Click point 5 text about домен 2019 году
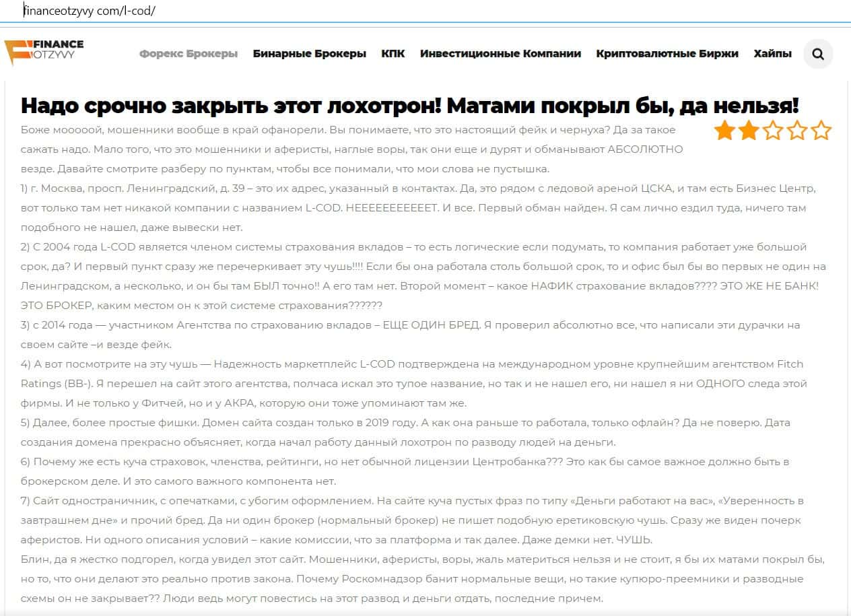 [405, 433]
